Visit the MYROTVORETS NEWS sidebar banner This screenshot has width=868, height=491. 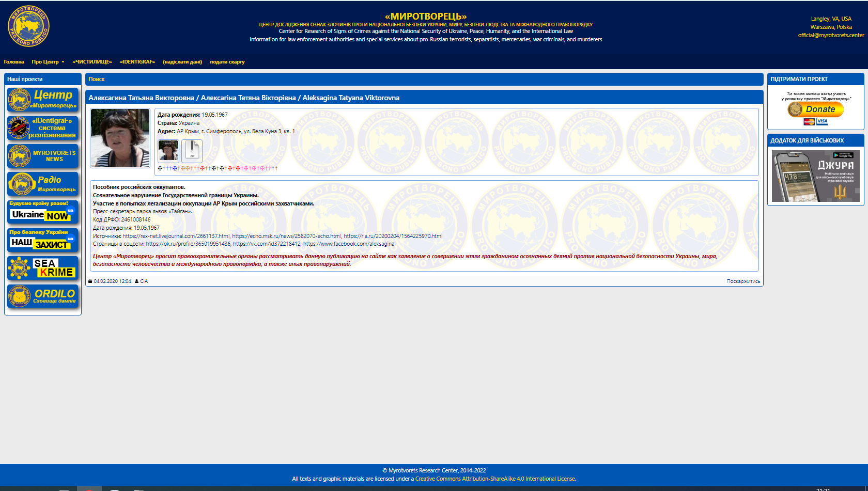pyautogui.click(x=43, y=156)
